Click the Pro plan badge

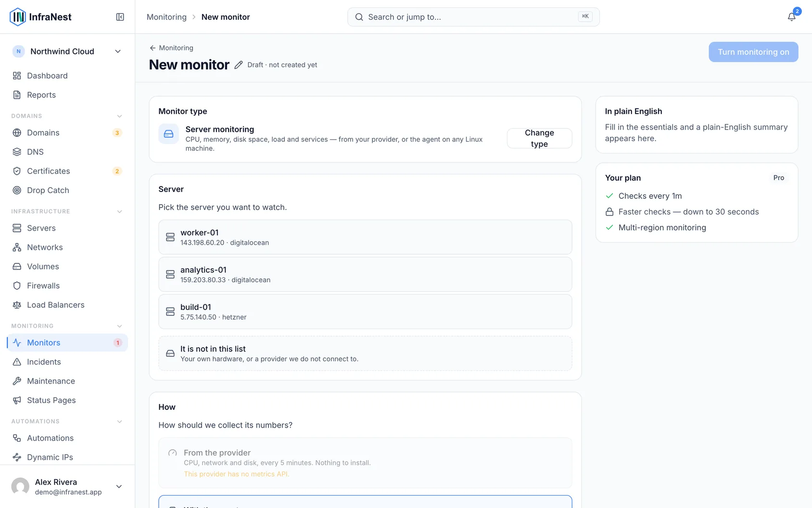coord(779,178)
